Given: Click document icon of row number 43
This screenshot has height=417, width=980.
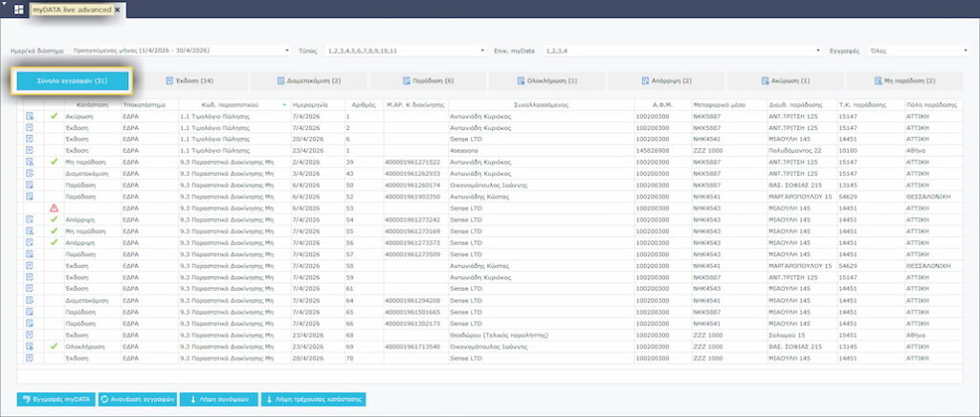Looking at the screenshot, I should 30,173.
